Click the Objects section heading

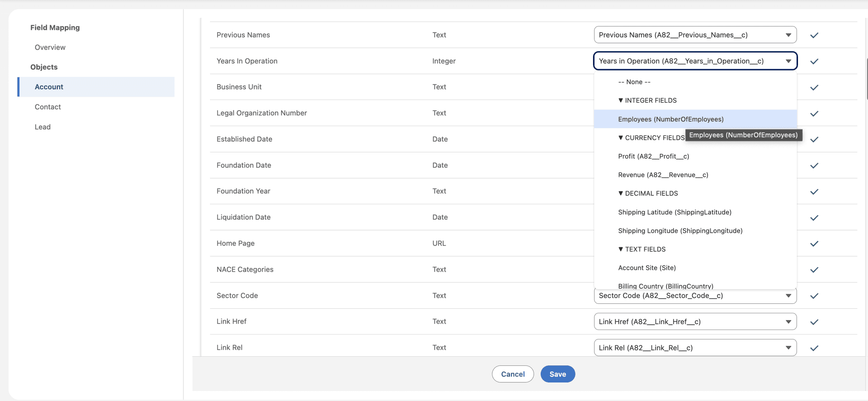click(44, 67)
